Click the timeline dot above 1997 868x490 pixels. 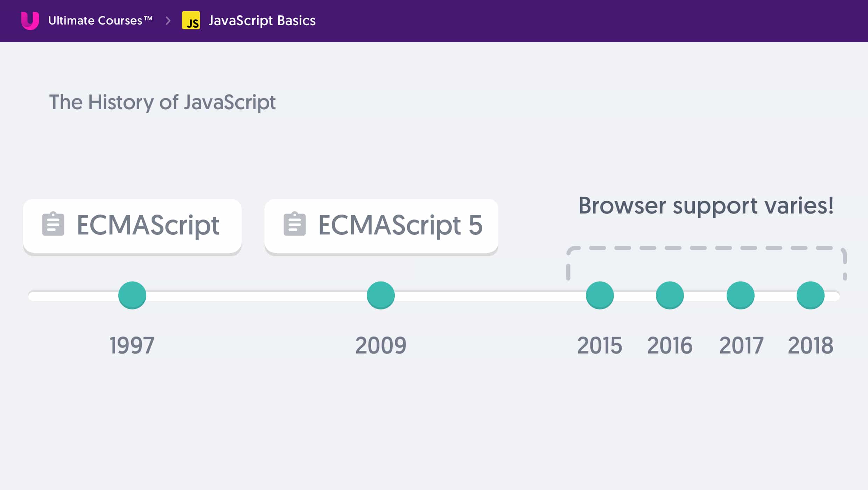tap(132, 295)
